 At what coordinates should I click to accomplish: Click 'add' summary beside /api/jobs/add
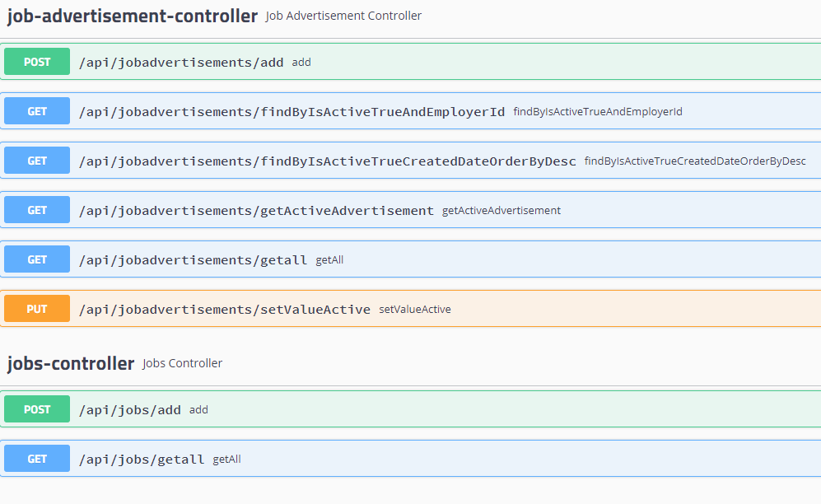coord(199,410)
